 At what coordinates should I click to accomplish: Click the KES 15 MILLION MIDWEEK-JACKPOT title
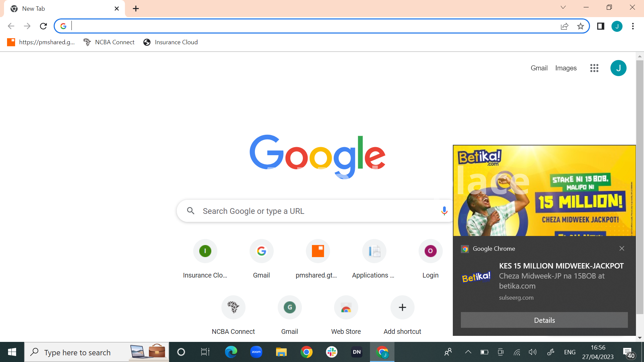point(561,266)
